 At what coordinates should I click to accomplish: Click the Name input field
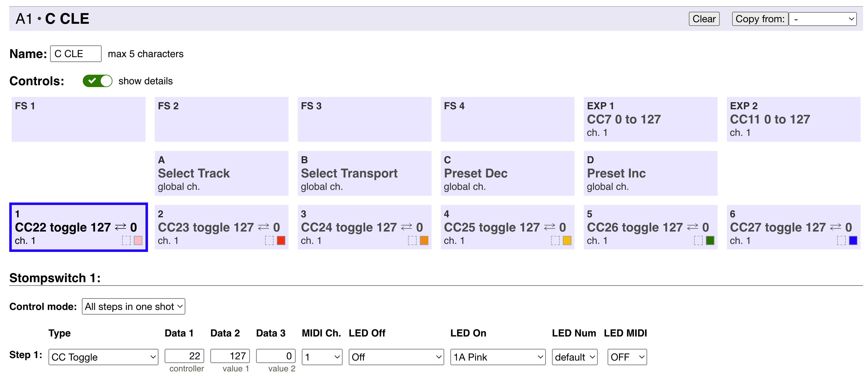(76, 53)
